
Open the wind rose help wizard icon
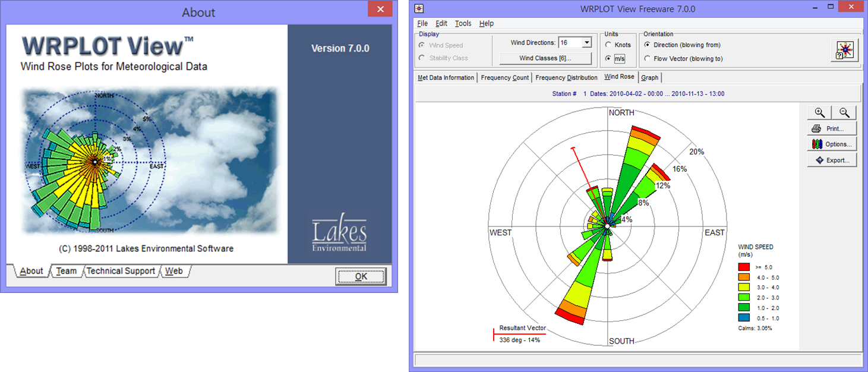click(x=844, y=51)
